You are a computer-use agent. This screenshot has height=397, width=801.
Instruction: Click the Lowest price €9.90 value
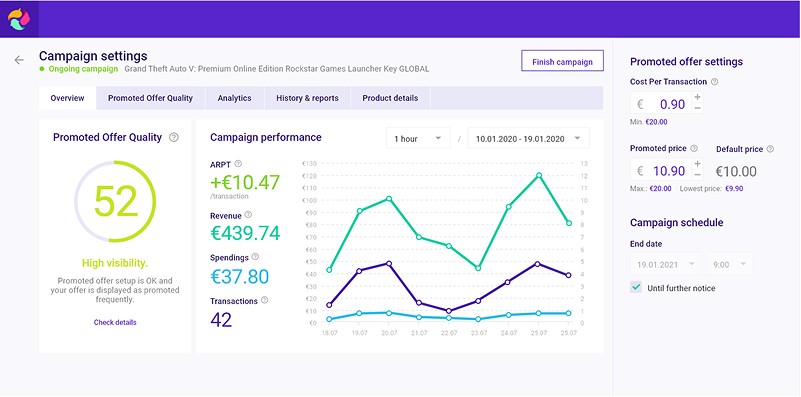(x=734, y=189)
